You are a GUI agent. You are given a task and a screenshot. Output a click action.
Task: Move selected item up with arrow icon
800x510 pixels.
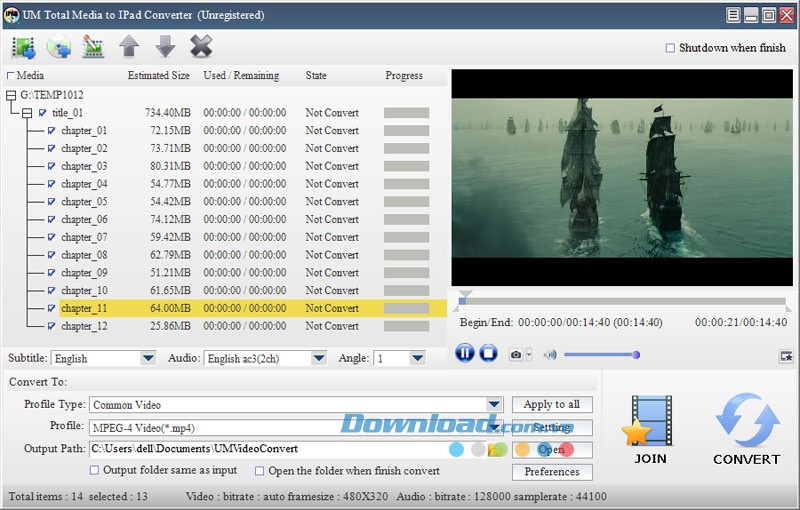coord(129,46)
